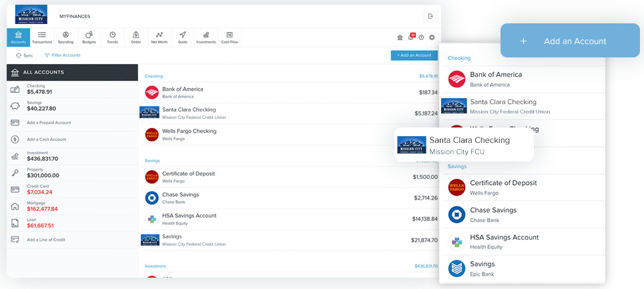644x289 pixels.
Task: Click the Mortgage house icon in sidebar
Action: (x=15, y=206)
